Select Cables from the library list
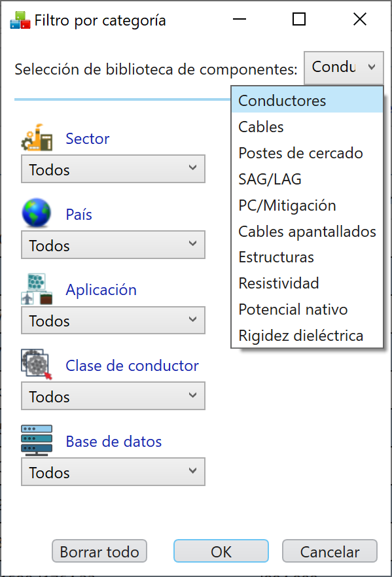 [x=308, y=127]
